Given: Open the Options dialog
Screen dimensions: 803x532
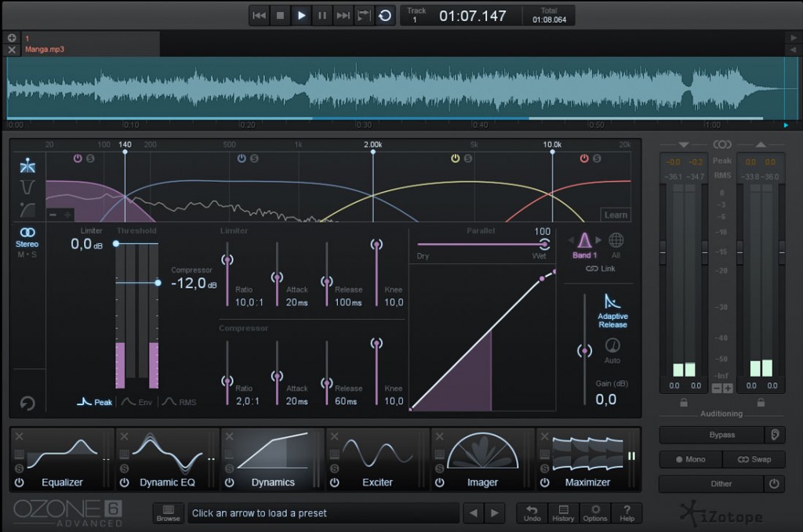Looking at the screenshot, I should 594,513.
